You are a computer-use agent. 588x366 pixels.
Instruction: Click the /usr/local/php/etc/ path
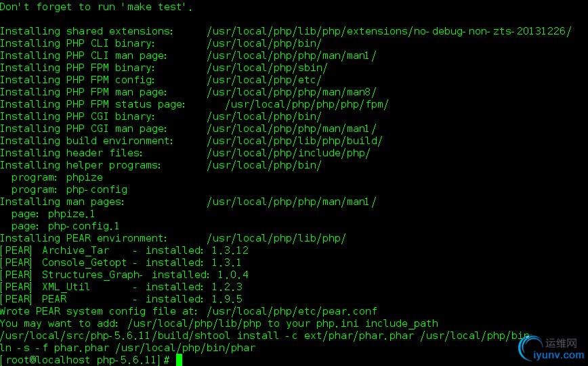[264, 80]
